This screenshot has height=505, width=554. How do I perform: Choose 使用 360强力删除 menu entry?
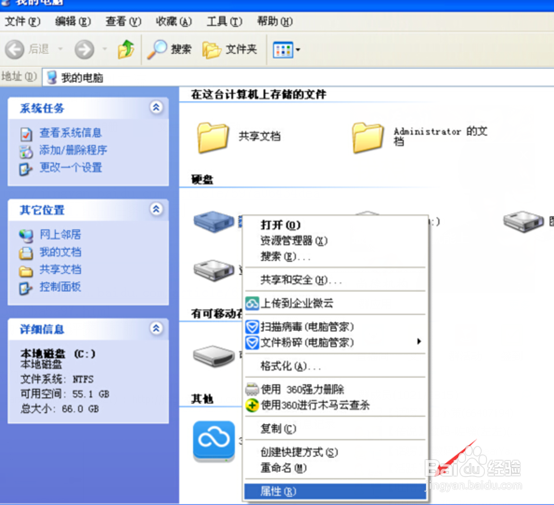335,389
